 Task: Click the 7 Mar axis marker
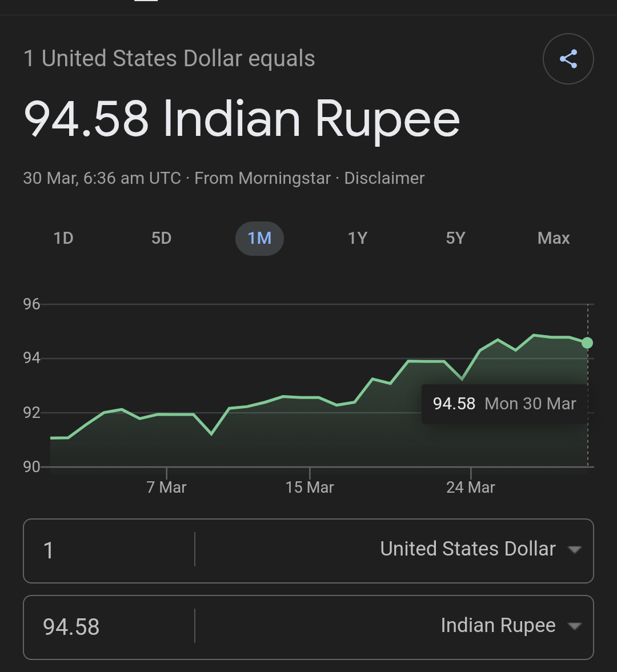point(166,487)
